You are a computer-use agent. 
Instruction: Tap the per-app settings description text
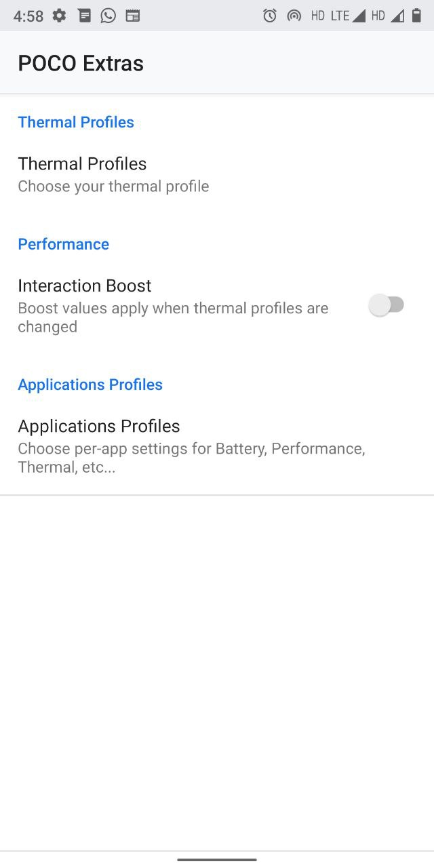(x=192, y=458)
